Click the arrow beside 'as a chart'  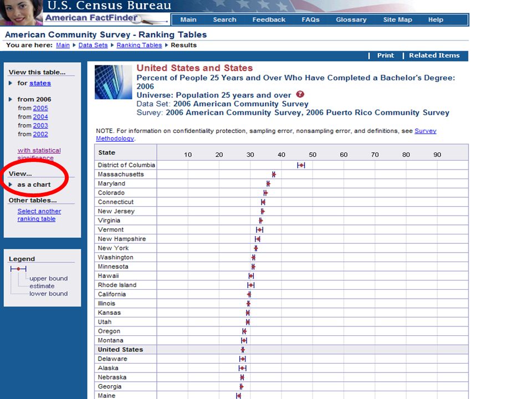point(11,185)
